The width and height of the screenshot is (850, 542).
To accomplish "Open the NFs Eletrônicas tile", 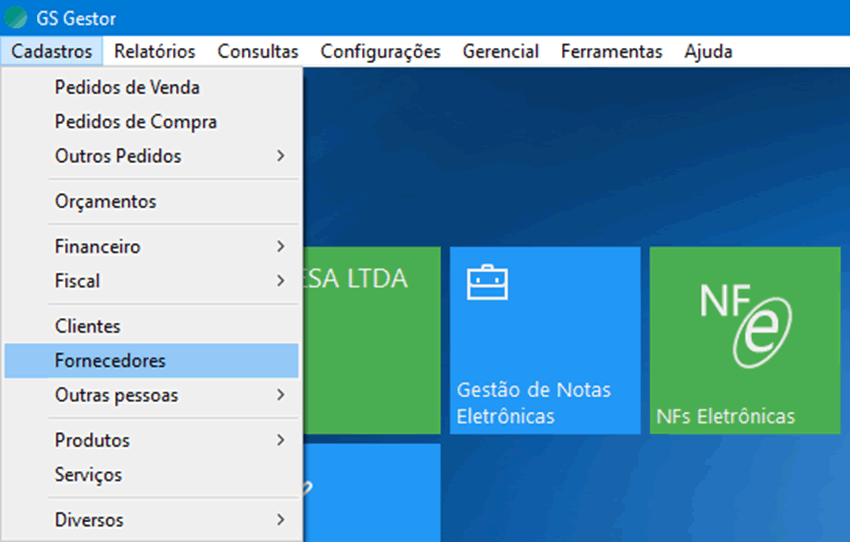I will click(x=745, y=340).
